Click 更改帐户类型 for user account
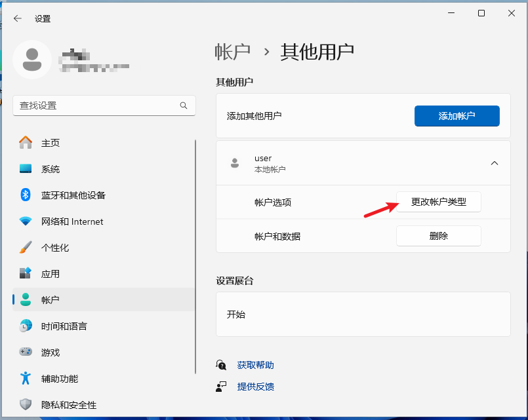Screen dimensions: 528x420 tap(438, 202)
